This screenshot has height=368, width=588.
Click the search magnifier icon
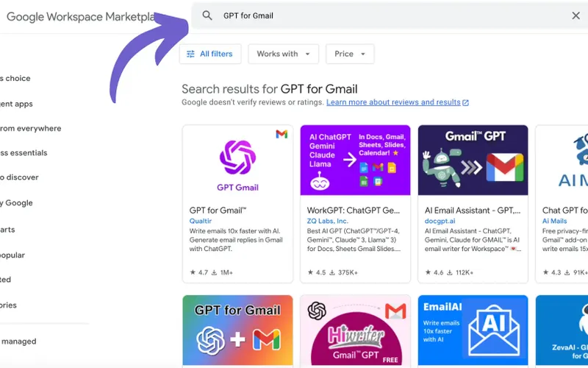tap(207, 15)
